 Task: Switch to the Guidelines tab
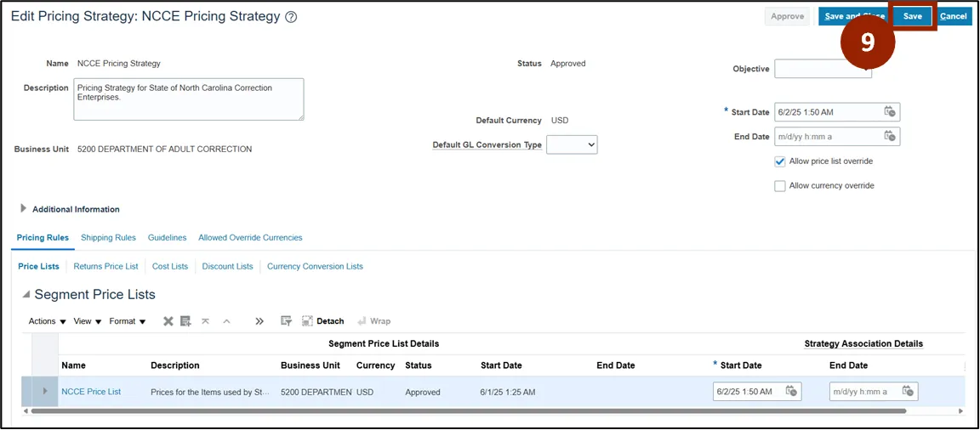coord(167,238)
